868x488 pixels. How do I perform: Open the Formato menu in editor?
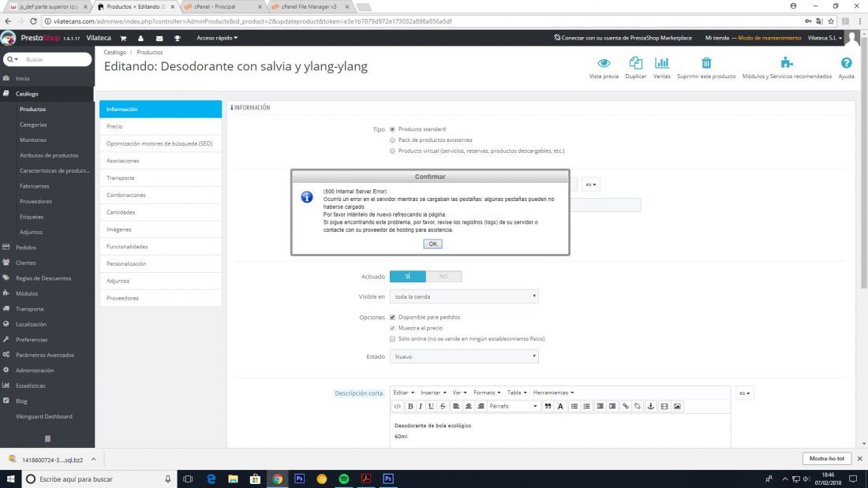(x=487, y=393)
